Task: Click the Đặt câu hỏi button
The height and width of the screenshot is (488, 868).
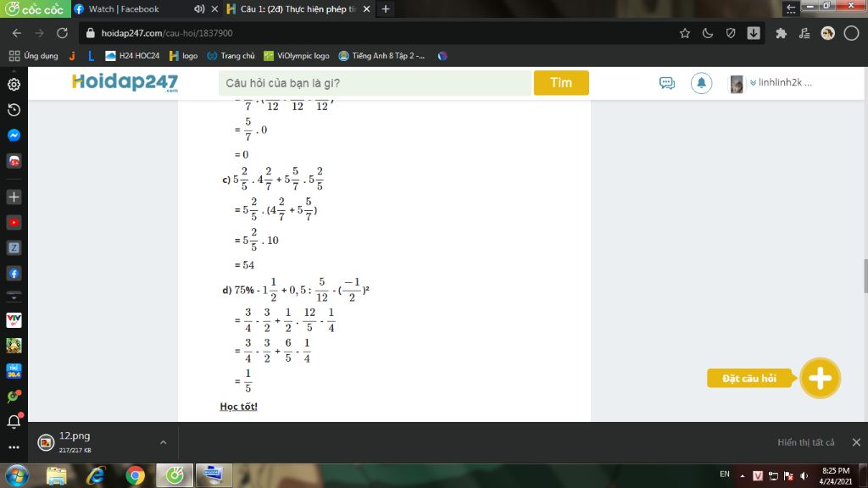Action: [x=749, y=379]
